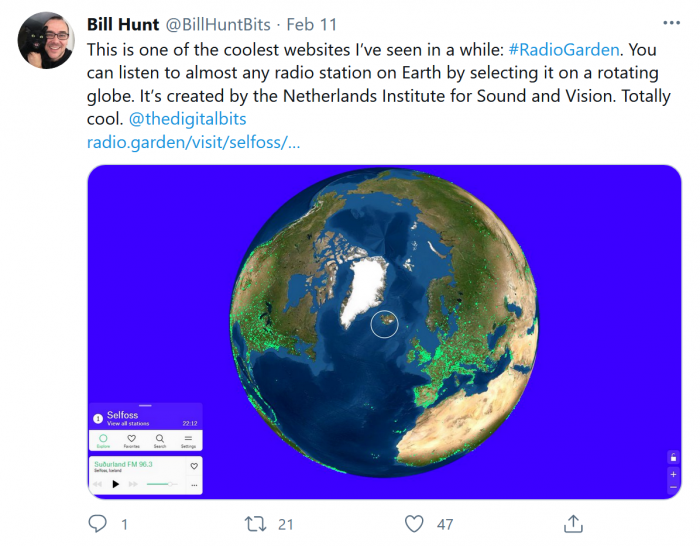
Task: Toggle the globe lock icon
Action: 673,458
